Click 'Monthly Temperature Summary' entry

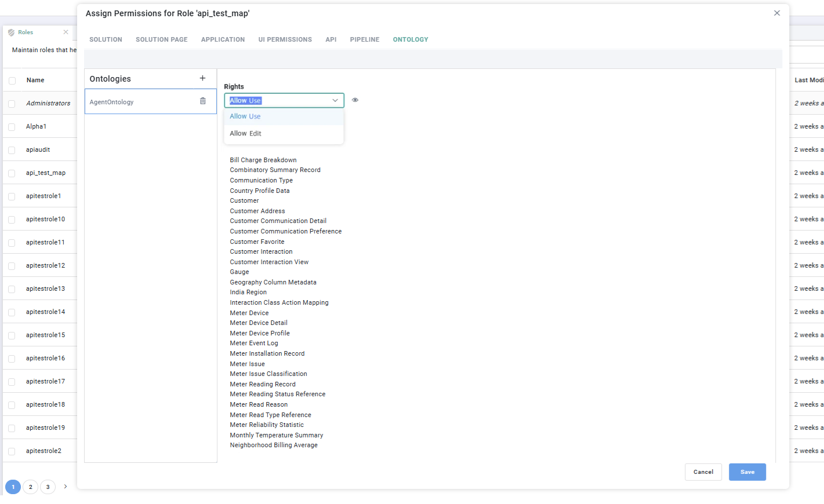click(x=277, y=435)
